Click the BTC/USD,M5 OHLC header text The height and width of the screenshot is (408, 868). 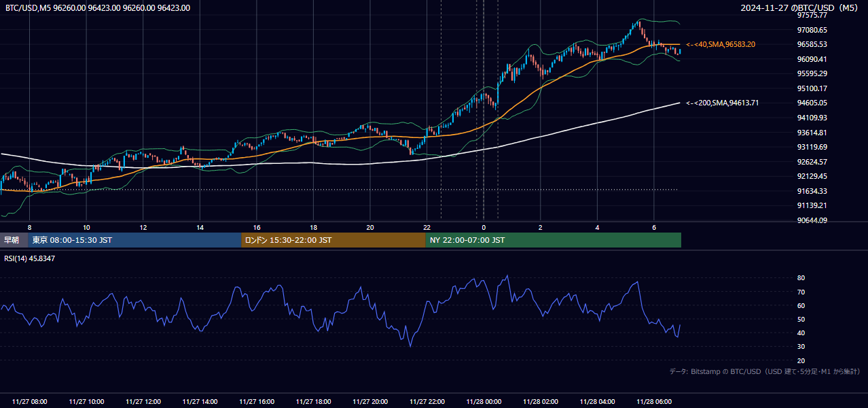coord(98,8)
